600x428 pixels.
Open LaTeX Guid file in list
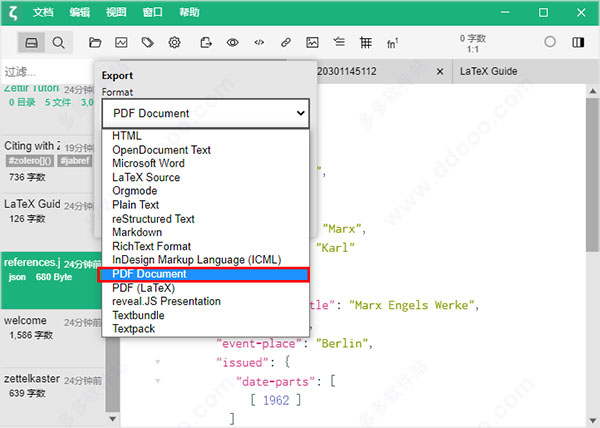(x=49, y=222)
